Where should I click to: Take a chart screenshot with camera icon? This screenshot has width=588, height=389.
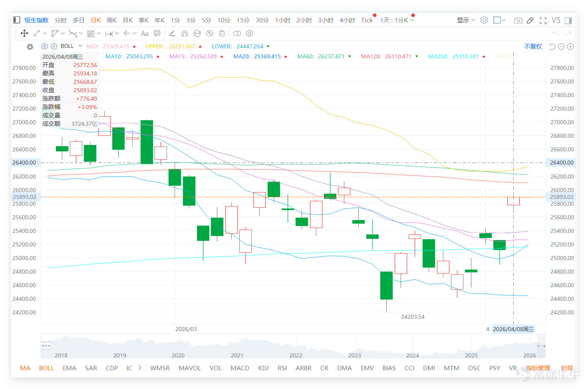pyautogui.click(x=518, y=20)
